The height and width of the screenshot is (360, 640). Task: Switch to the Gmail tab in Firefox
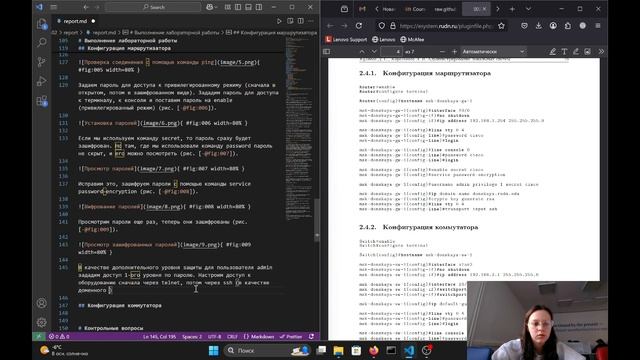tap(362, 9)
